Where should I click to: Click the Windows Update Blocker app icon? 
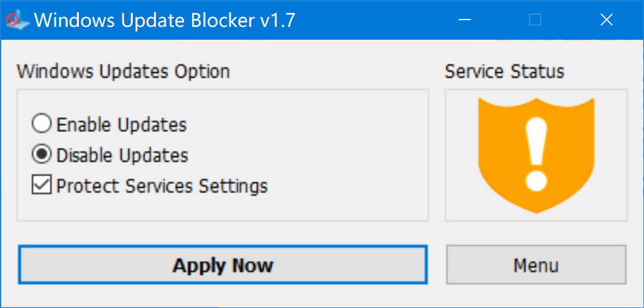[x=15, y=20]
